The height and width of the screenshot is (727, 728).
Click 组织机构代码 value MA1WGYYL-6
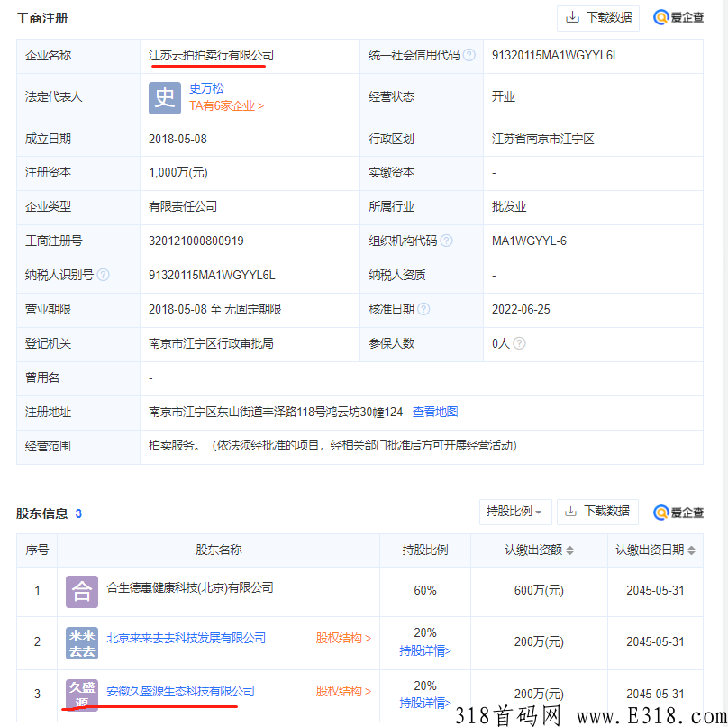point(529,241)
